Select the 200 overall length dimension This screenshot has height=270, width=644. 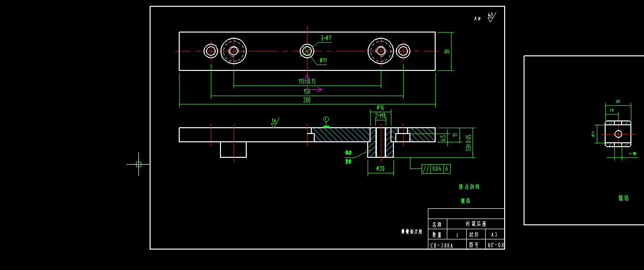pos(307,100)
